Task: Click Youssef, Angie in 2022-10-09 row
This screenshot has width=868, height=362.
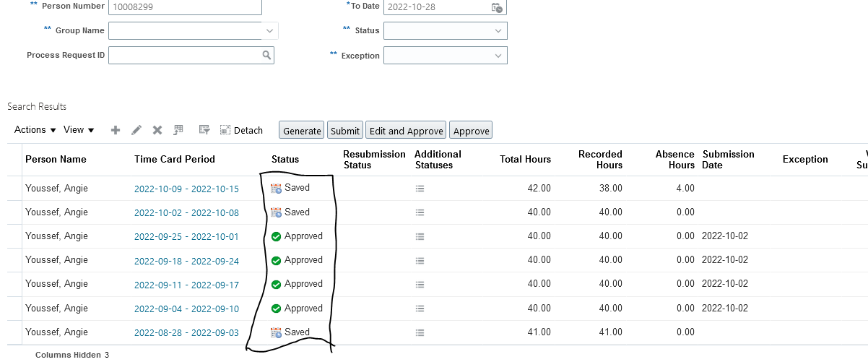Action: tap(56, 188)
